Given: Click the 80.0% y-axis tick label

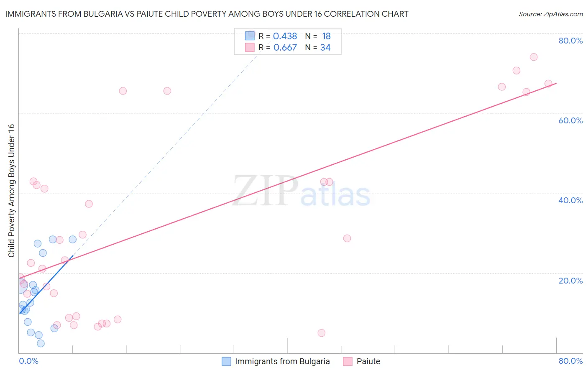Looking at the screenshot, I should pos(570,41).
